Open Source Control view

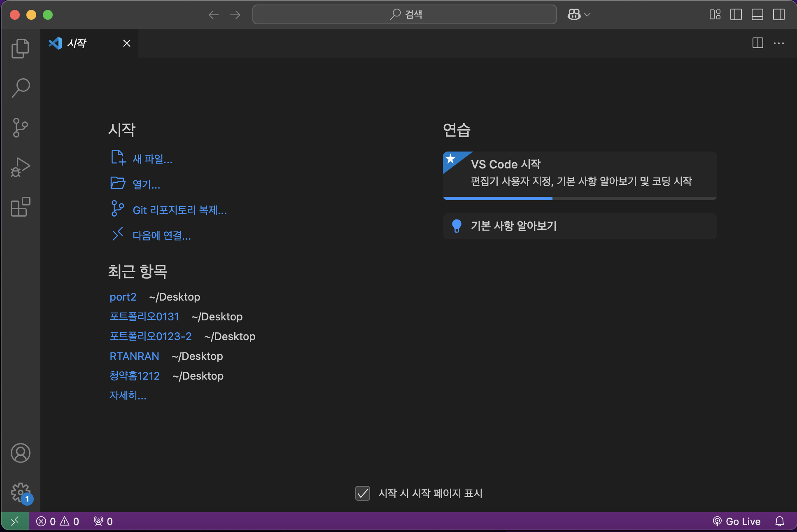pos(20,127)
